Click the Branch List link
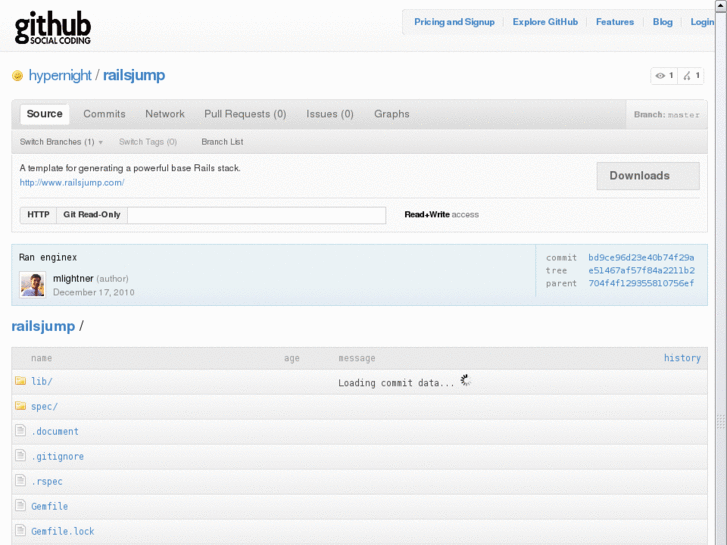The height and width of the screenshot is (545, 727). pos(222,142)
